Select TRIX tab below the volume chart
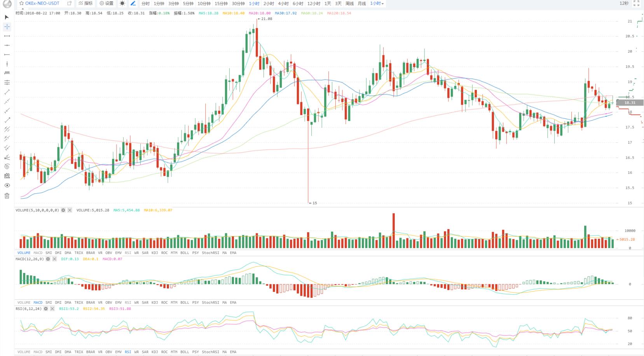 (79, 253)
